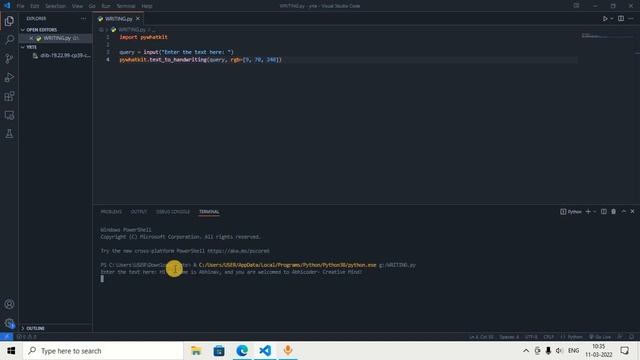Open the new terminal launch profile dropdown
Image resolution: width=640 pixels, height=360 pixels.
click(595, 211)
